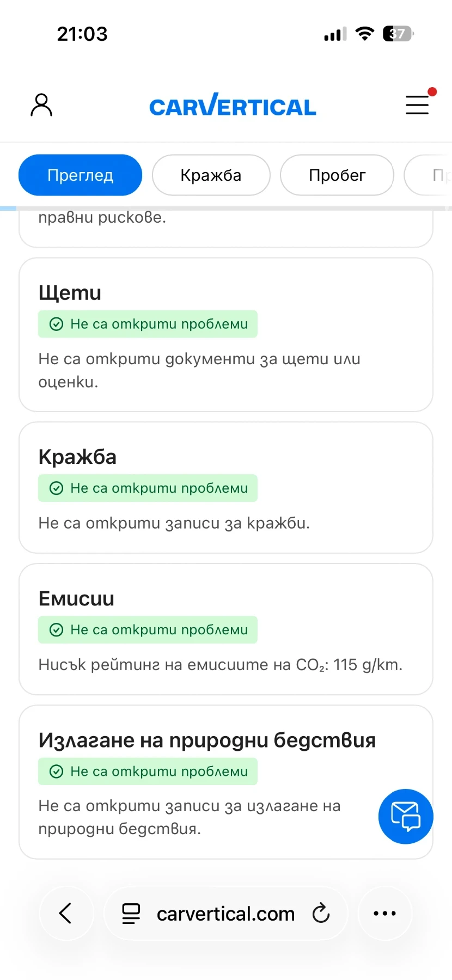452x980 pixels.
Task: Select the Преглед tab
Action: (x=80, y=175)
